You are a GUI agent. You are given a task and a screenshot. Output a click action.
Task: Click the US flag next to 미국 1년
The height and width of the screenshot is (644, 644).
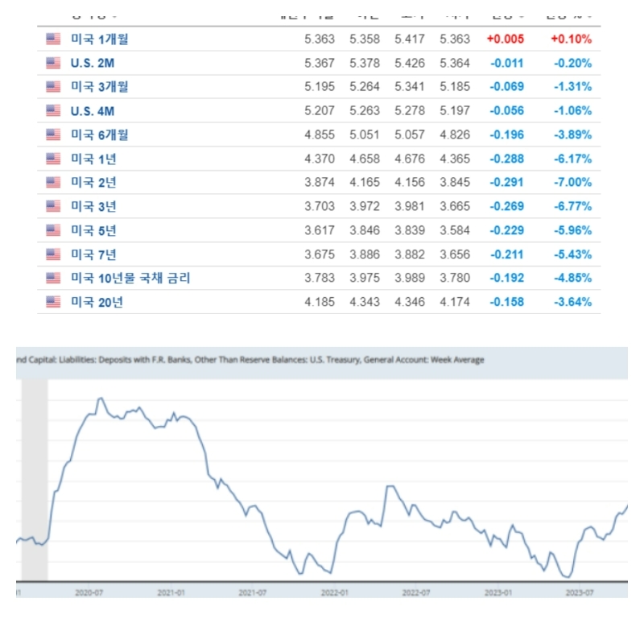pos(53,159)
